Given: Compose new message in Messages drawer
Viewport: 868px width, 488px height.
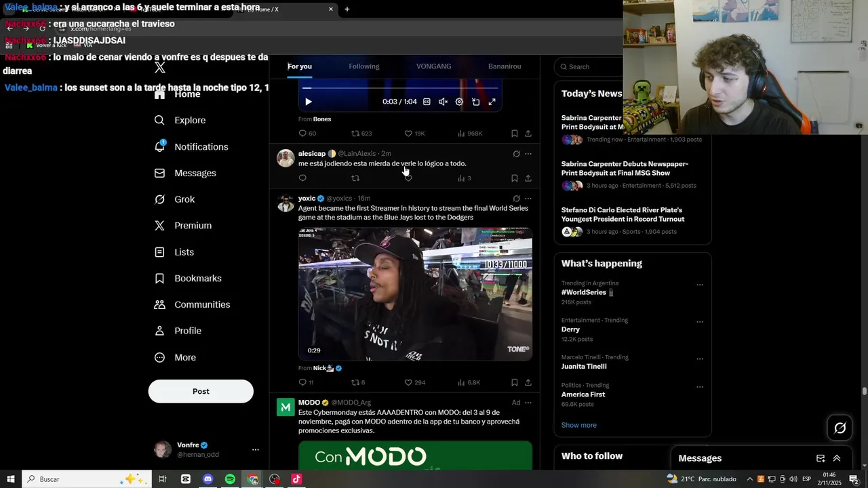Looking at the screenshot, I should point(821,458).
